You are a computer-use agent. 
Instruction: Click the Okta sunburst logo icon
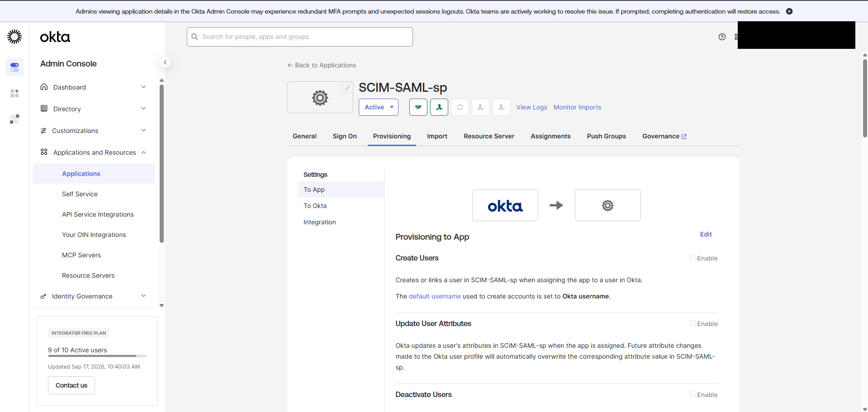point(14,37)
